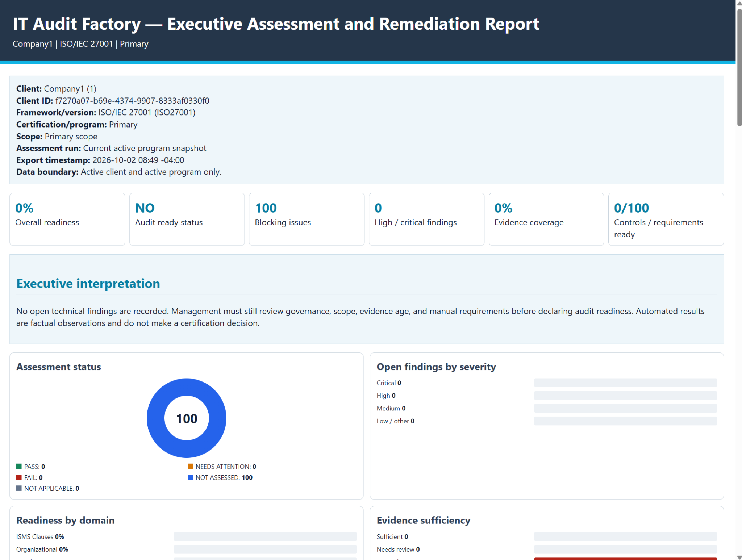Click the blue donut chart ring
The image size is (742, 560).
[155, 418]
